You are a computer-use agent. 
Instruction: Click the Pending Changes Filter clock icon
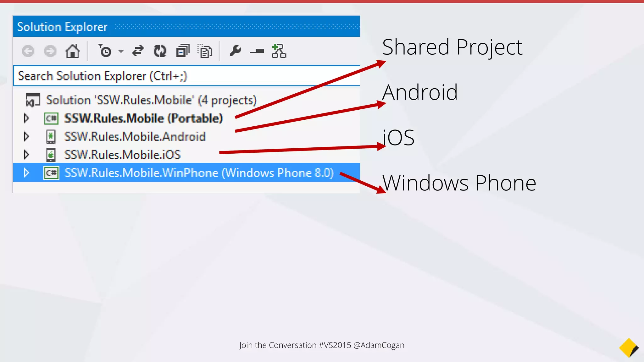pyautogui.click(x=104, y=51)
